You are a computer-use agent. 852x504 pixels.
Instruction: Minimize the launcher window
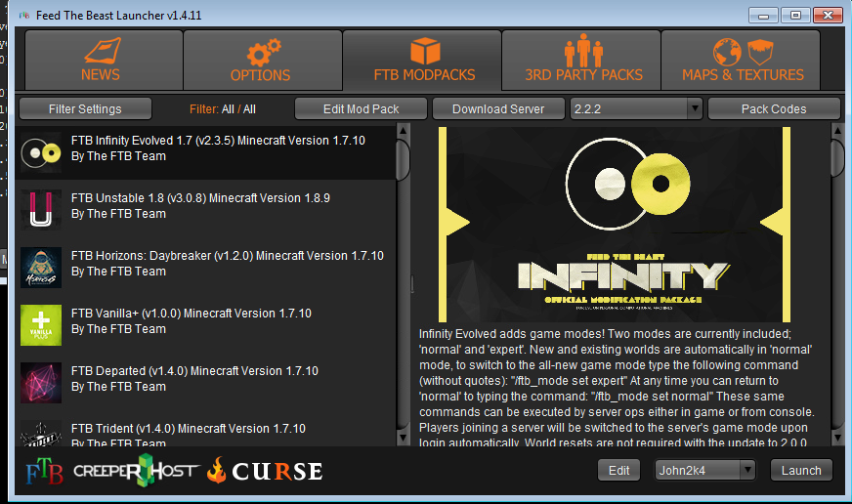coord(763,16)
